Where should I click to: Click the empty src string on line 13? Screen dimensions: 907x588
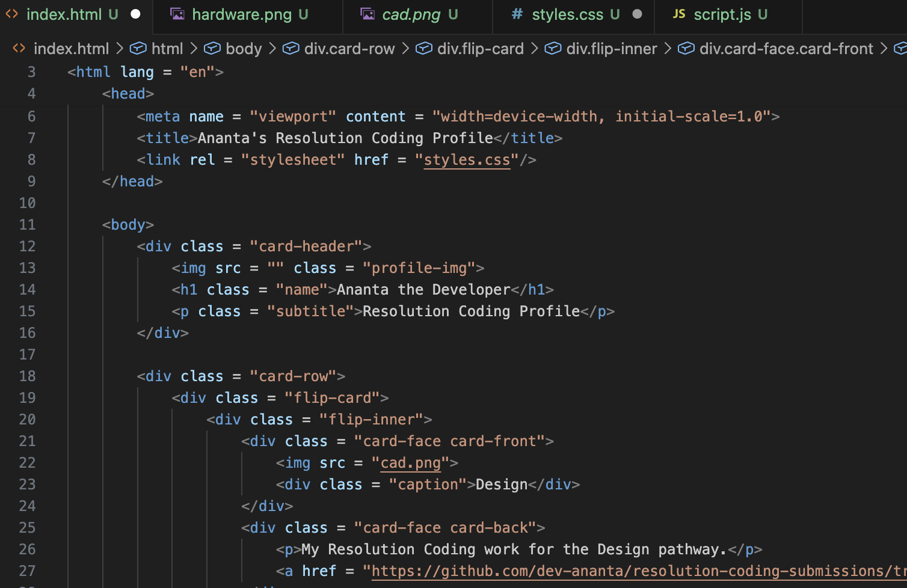(x=275, y=268)
